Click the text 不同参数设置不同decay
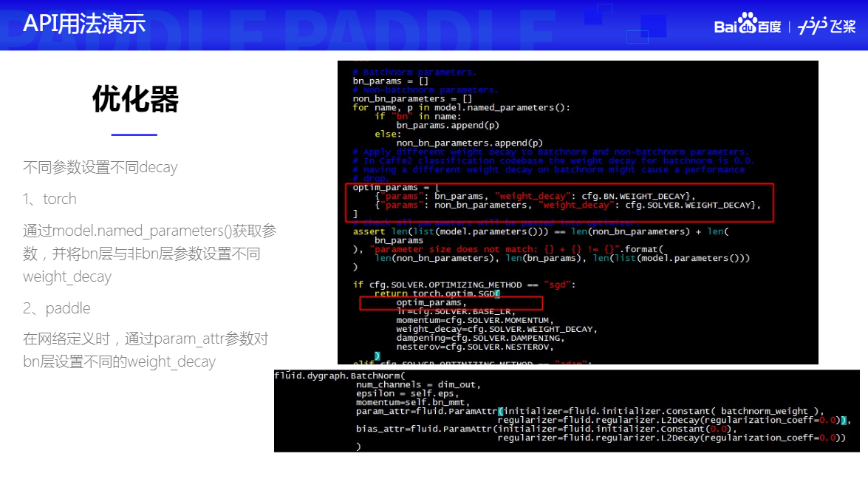Viewport: 868px width, 479px height. point(100,167)
